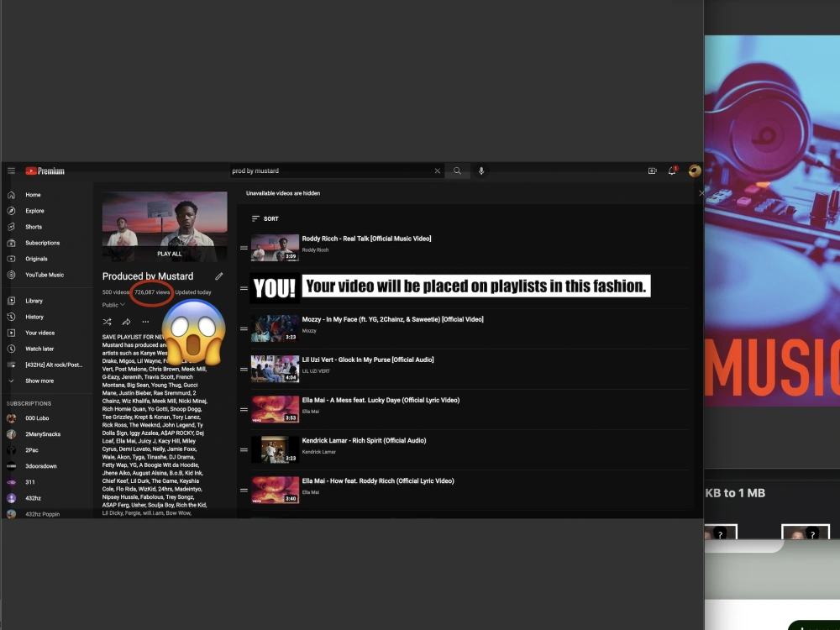This screenshot has width=840, height=630.
Task: Open the notifications bell
Action: coord(672,171)
